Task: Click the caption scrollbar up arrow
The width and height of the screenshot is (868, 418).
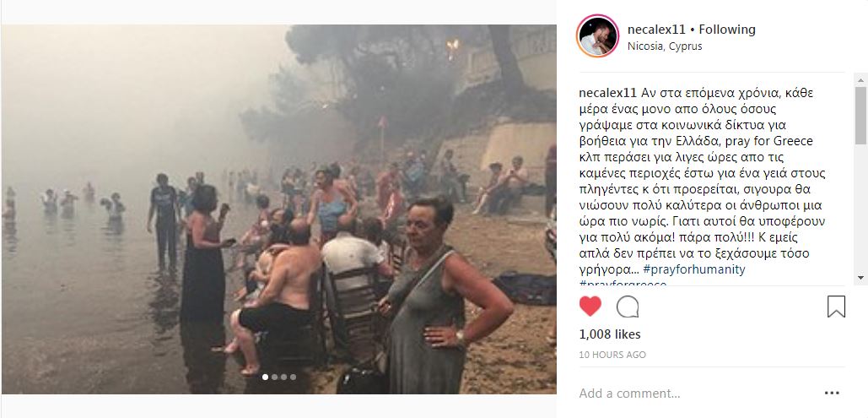Action: pyautogui.click(x=860, y=79)
